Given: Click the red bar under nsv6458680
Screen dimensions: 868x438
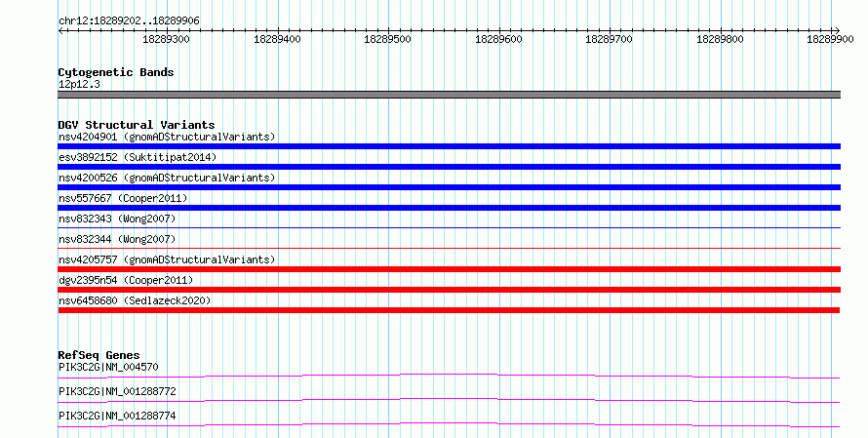Looking at the screenshot, I should tap(449, 310).
